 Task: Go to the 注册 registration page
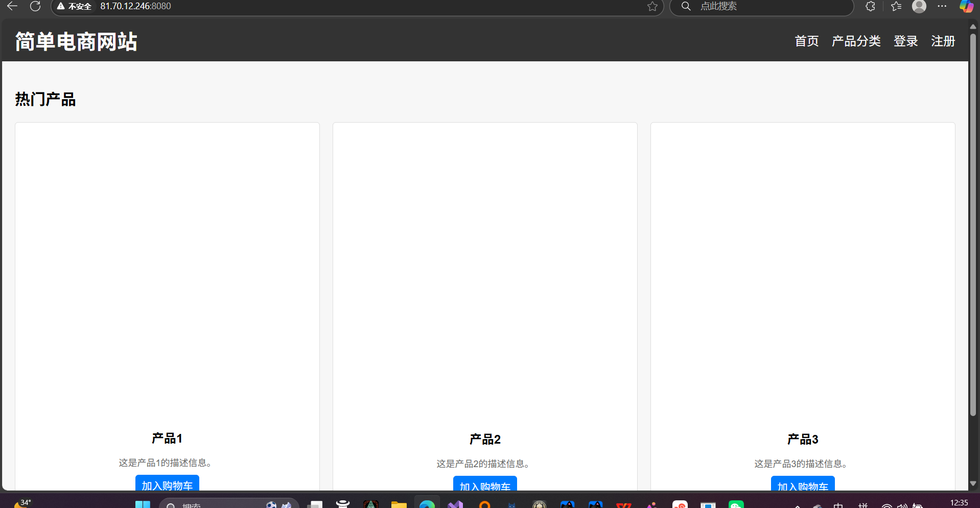[943, 41]
